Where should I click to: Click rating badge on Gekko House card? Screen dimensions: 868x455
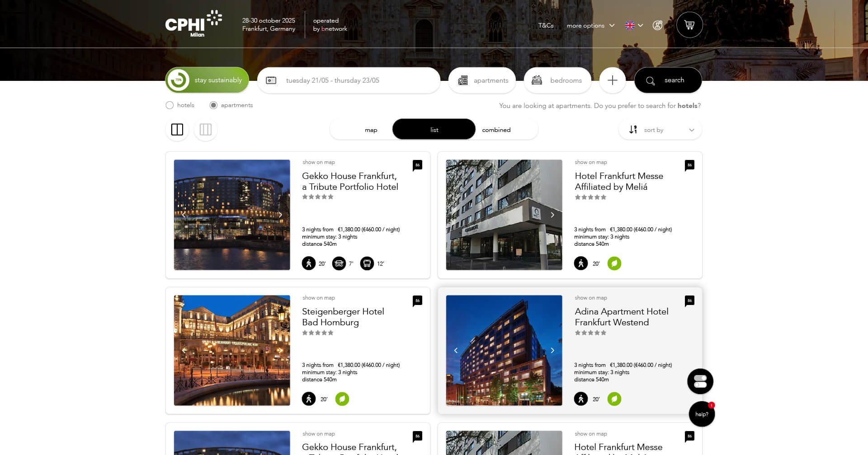[x=417, y=165]
